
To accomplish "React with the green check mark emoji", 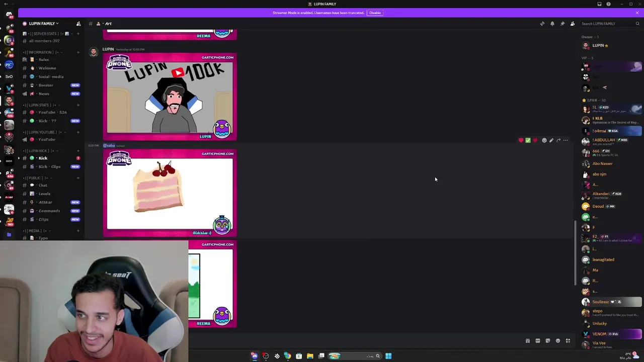I will [528, 140].
